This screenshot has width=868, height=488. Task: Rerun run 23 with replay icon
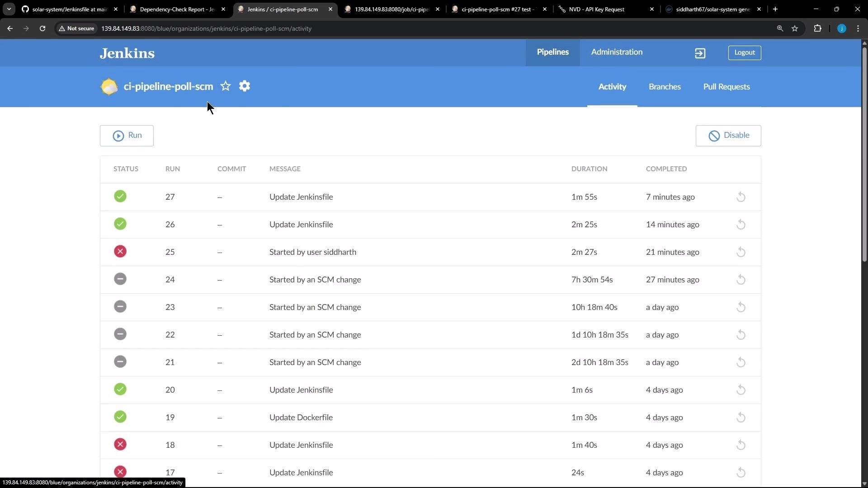[741, 307]
